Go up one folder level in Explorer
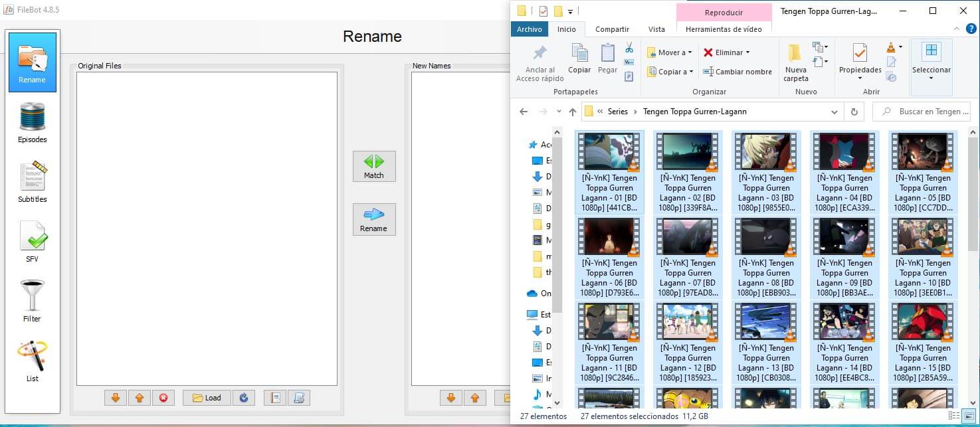 [x=573, y=112]
